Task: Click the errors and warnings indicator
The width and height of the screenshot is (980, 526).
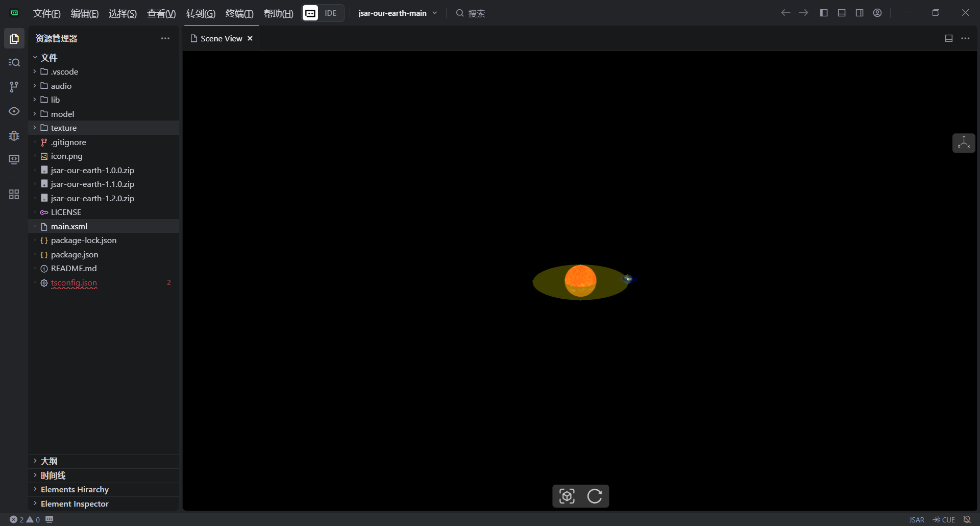Action: [24, 519]
